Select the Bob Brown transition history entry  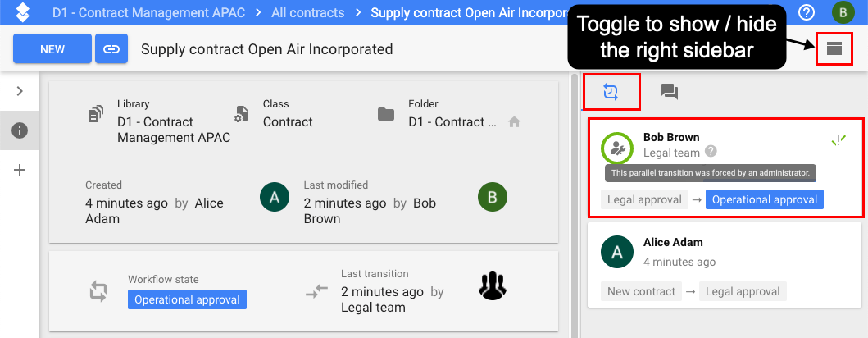point(725,168)
